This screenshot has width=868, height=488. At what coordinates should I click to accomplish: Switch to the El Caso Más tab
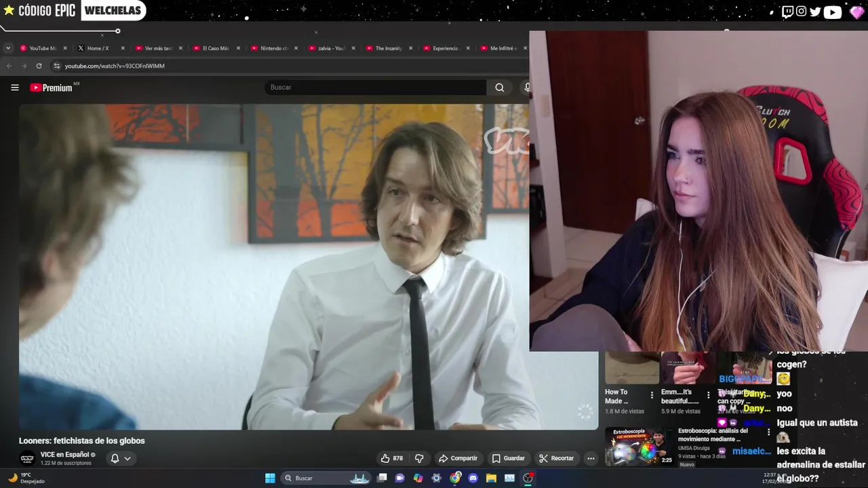tap(215, 48)
